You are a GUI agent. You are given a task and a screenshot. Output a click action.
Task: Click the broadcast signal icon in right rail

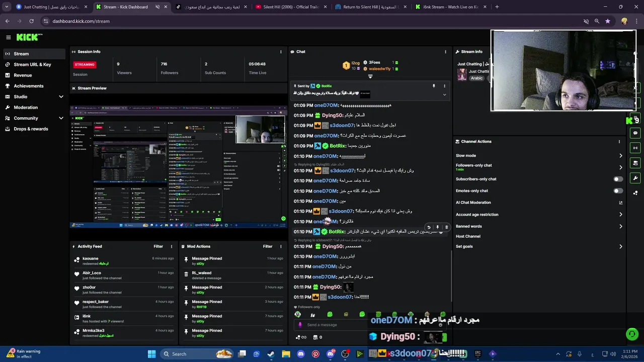(635, 148)
